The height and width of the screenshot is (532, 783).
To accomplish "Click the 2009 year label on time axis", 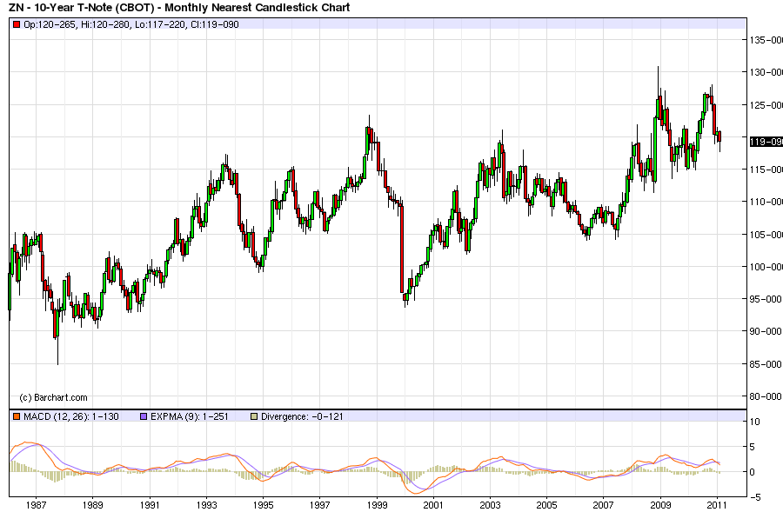I will point(660,505).
